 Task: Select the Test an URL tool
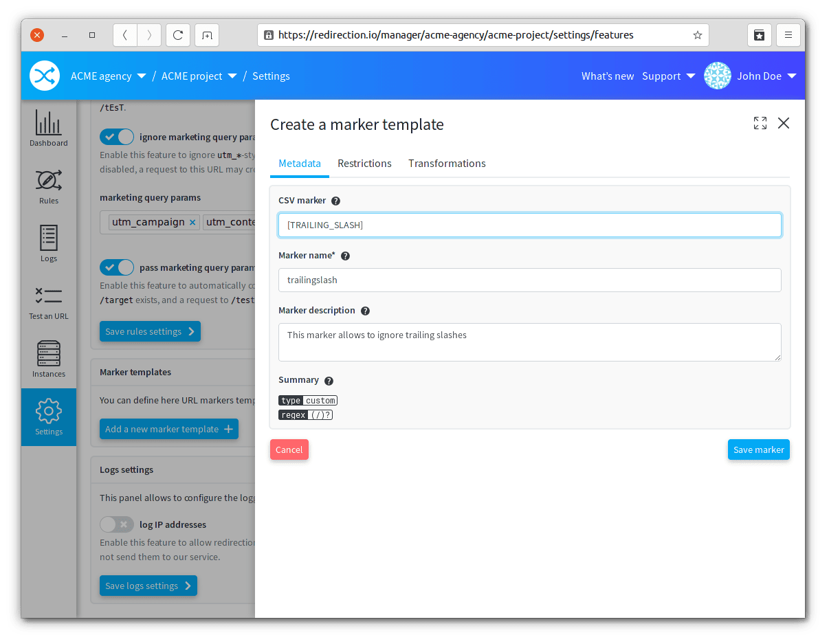coord(48,300)
